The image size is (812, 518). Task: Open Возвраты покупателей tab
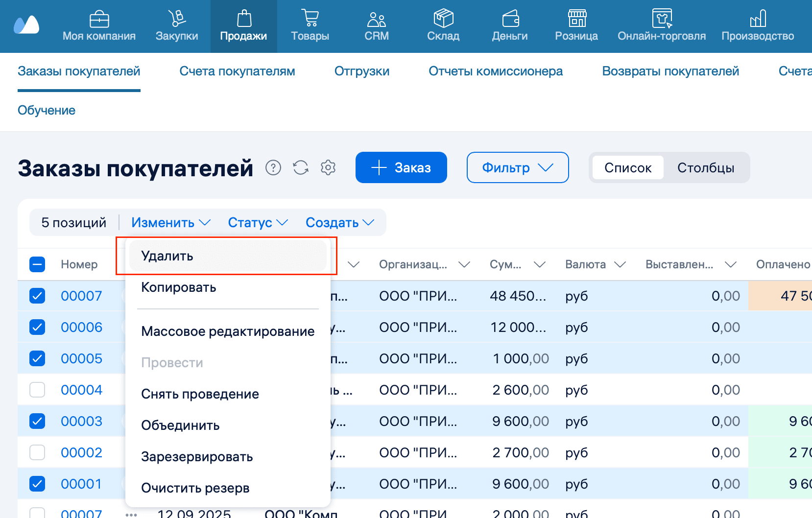(670, 71)
